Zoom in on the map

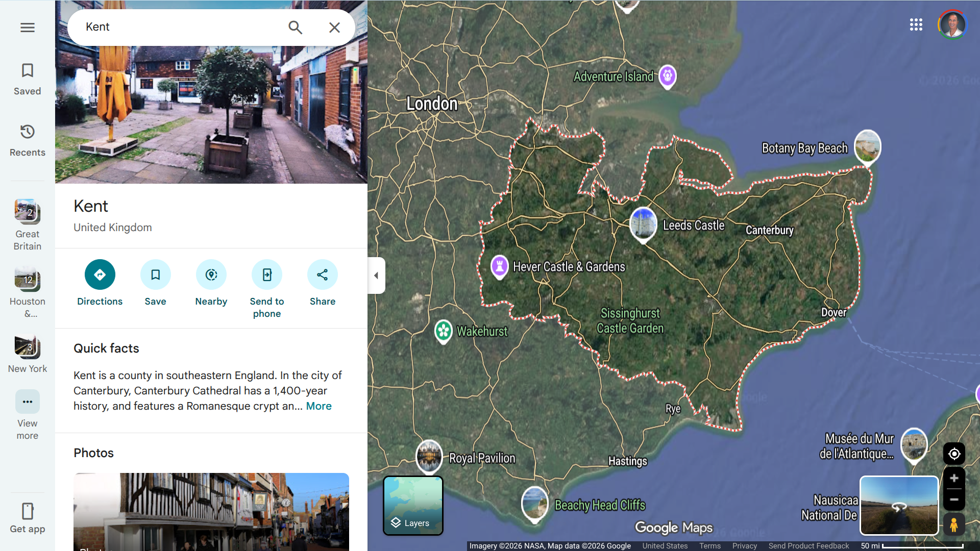[x=954, y=479]
